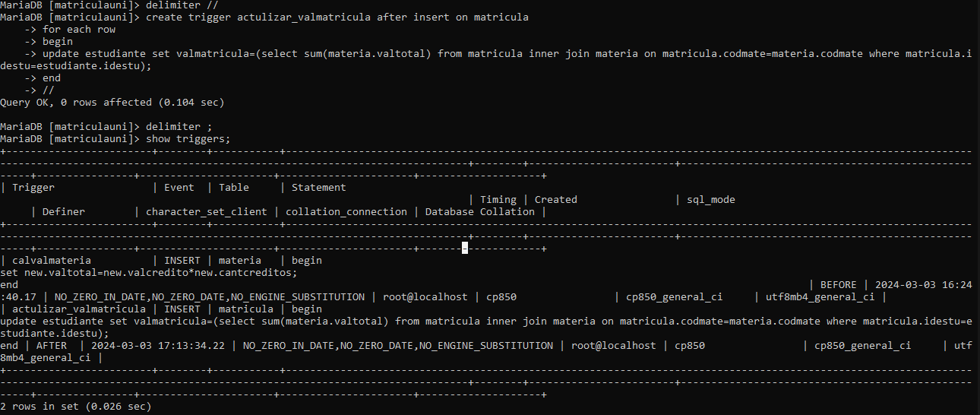980x415 pixels.
Task: Click the Statement column header
Action: (318, 188)
